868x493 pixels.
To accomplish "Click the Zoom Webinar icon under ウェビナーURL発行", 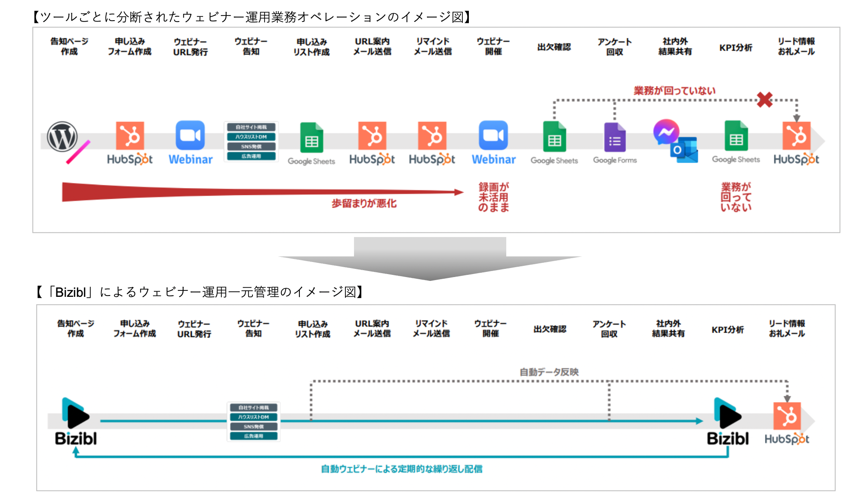I will 190,136.
